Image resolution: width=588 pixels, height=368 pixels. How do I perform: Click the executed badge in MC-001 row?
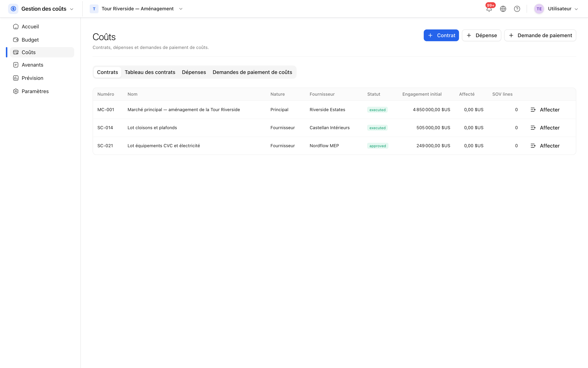coord(377,110)
